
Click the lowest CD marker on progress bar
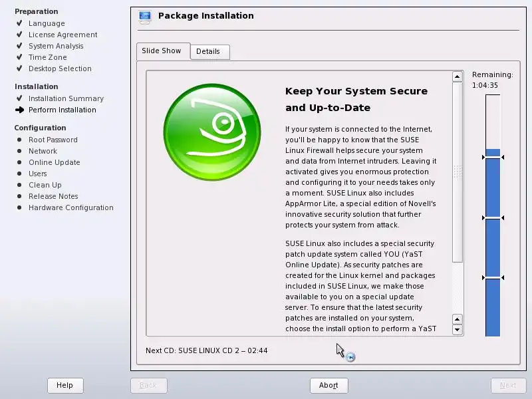pos(493,278)
